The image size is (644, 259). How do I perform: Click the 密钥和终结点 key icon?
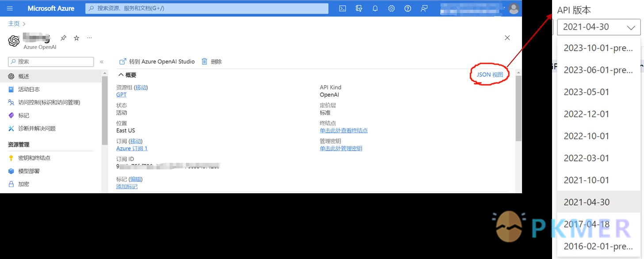(x=11, y=158)
